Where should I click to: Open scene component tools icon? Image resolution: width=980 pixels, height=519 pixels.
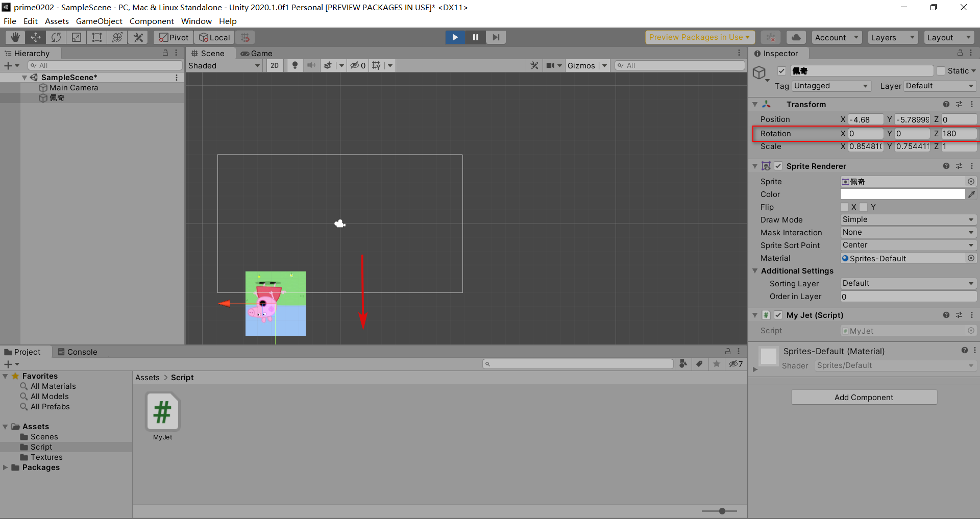coord(534,65)
